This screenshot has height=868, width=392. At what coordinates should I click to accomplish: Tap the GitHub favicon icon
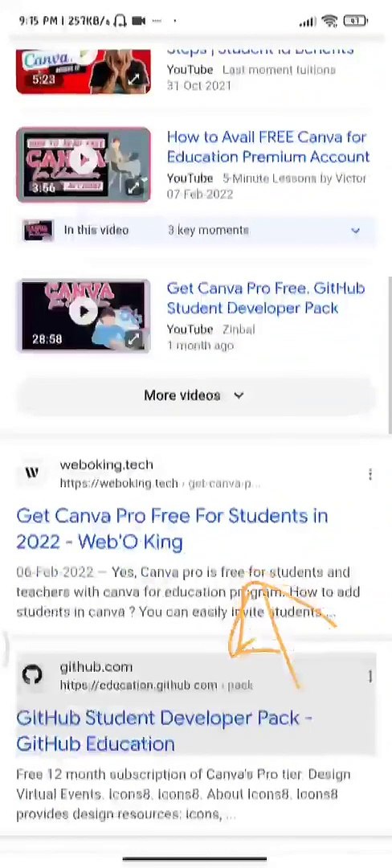(x=32, y=675)
